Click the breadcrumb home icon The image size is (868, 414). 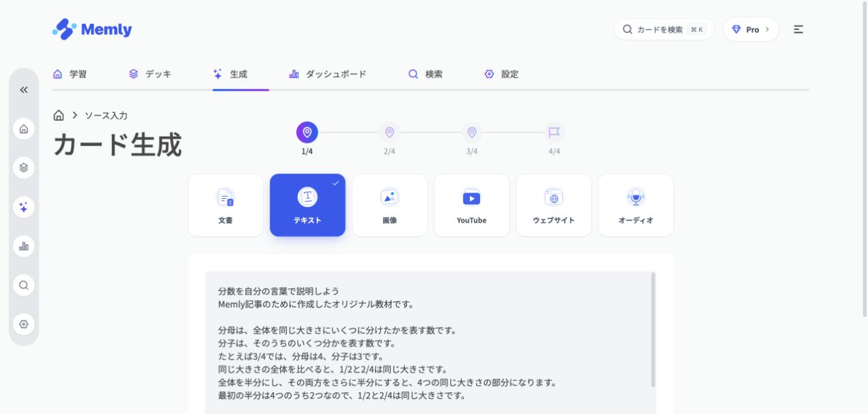(x=59, y=115)
